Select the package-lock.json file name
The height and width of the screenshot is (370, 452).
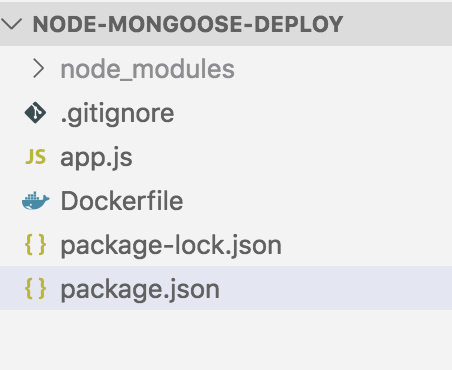(171, 246)
